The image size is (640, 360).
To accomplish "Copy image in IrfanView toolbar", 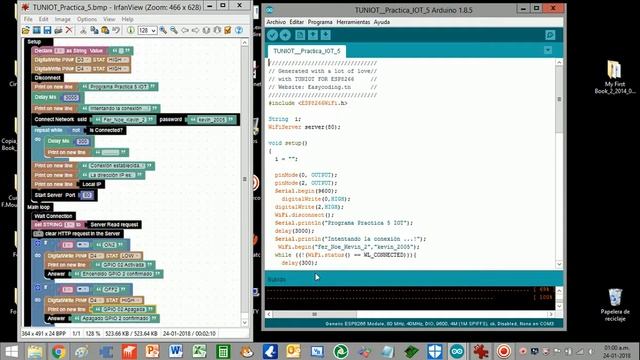I will tap(94, 30).
